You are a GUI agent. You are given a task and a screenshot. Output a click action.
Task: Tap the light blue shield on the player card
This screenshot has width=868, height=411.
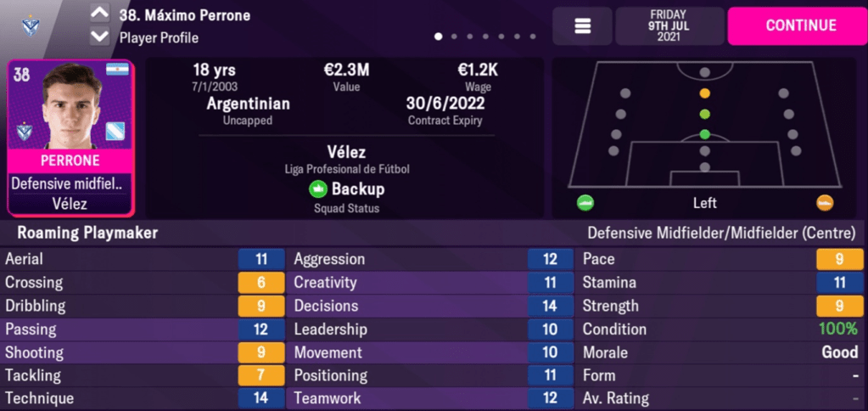116,132
